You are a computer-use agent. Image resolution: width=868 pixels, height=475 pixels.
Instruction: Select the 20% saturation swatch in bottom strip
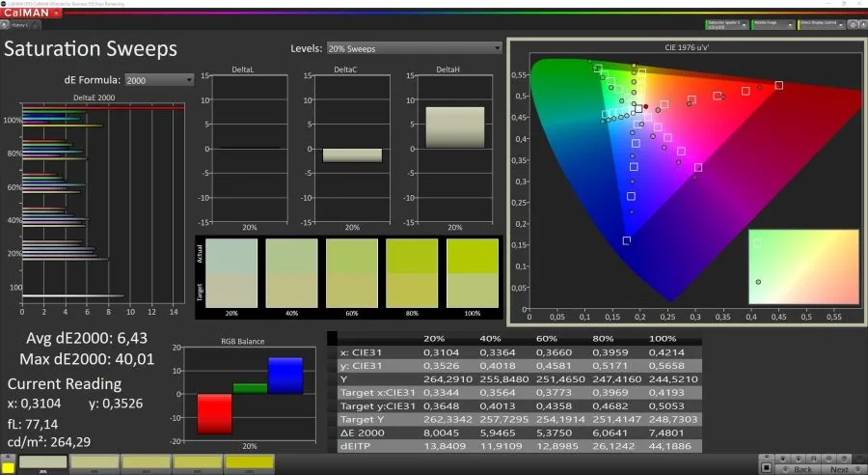click(42, 462)
